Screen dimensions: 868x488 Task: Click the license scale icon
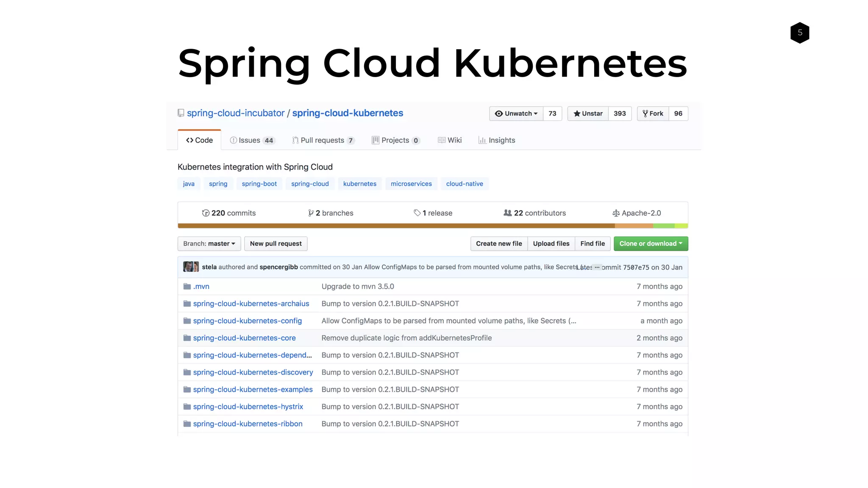tap(616, 213)
